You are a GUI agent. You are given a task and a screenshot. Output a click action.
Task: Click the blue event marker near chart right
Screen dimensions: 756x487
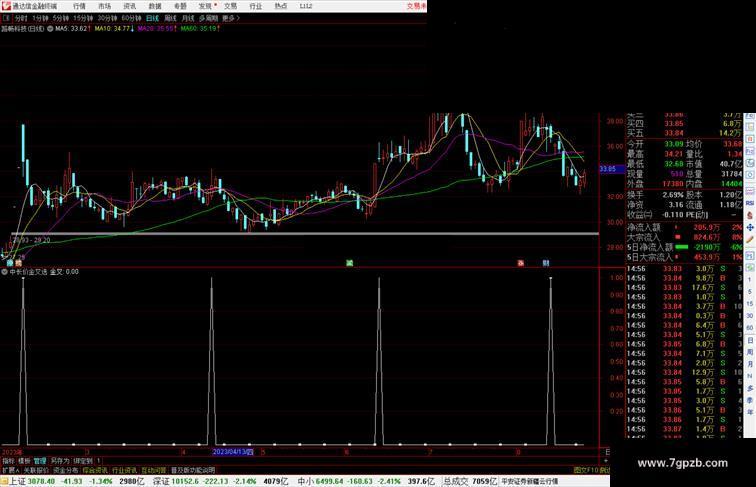546,263
